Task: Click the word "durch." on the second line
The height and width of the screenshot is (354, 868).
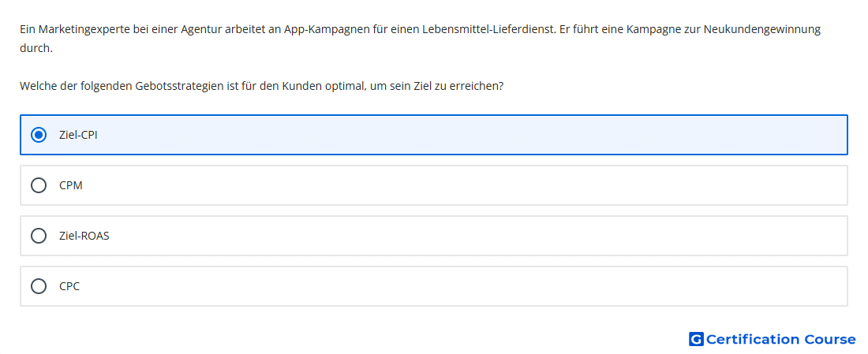Action: [36, 48]
